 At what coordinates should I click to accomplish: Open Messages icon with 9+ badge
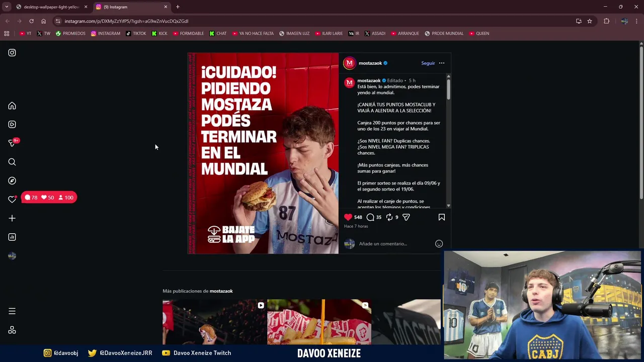click(x=12, y=143)
